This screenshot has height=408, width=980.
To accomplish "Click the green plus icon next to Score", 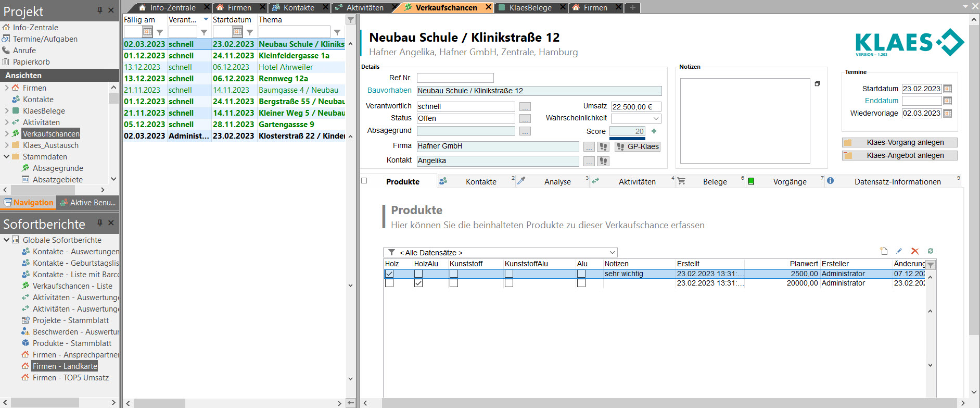I will tap(654, 131).
